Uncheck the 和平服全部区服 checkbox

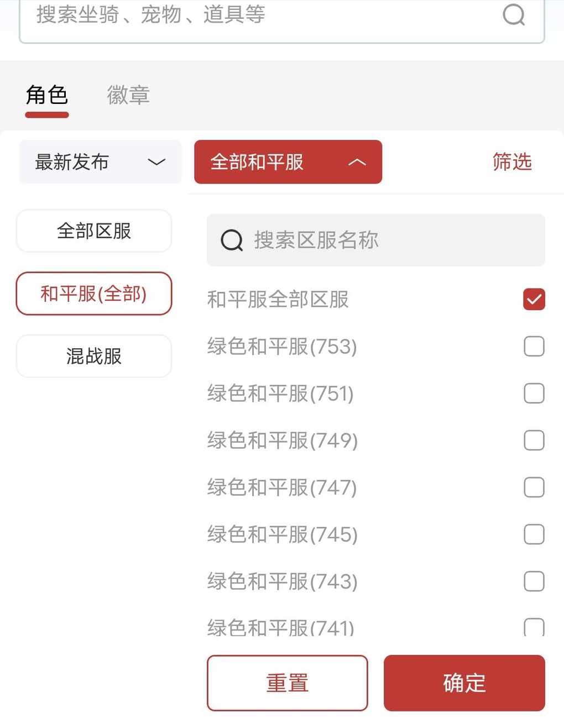pyautogui.click(x=534, y=300)
